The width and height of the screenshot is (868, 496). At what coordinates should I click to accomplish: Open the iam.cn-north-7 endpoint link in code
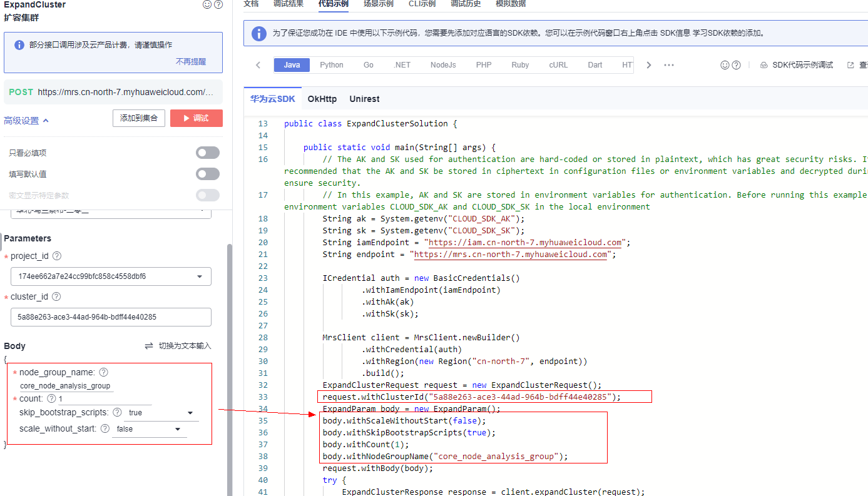point(525,243)
